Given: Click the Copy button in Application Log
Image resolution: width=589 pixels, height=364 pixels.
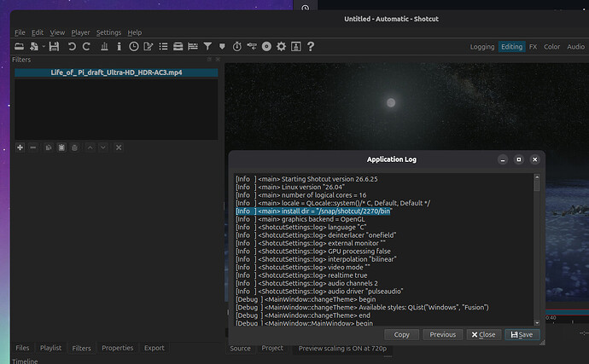Looking at the screenshot, I should coord(401,334).
